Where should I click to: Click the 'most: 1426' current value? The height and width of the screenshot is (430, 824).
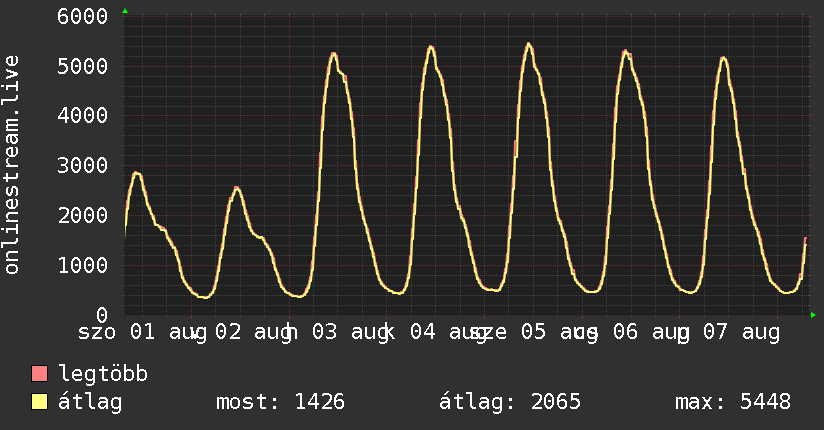[280, 402]
